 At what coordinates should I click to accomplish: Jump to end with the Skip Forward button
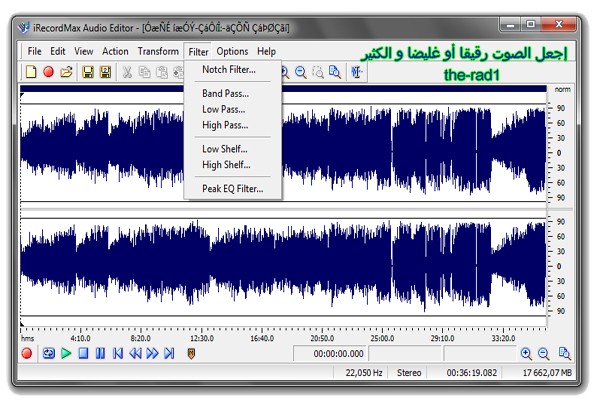(169, 353)
